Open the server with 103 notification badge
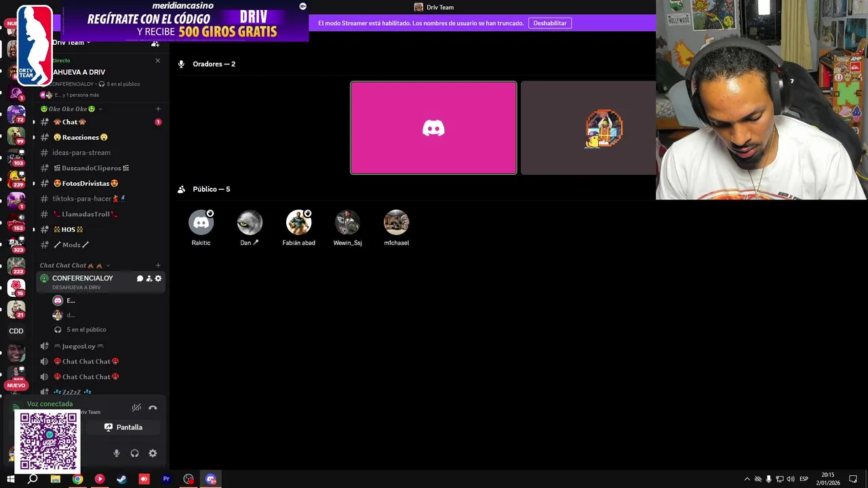This screenshot has height=488, width=868. click(16, 157)
